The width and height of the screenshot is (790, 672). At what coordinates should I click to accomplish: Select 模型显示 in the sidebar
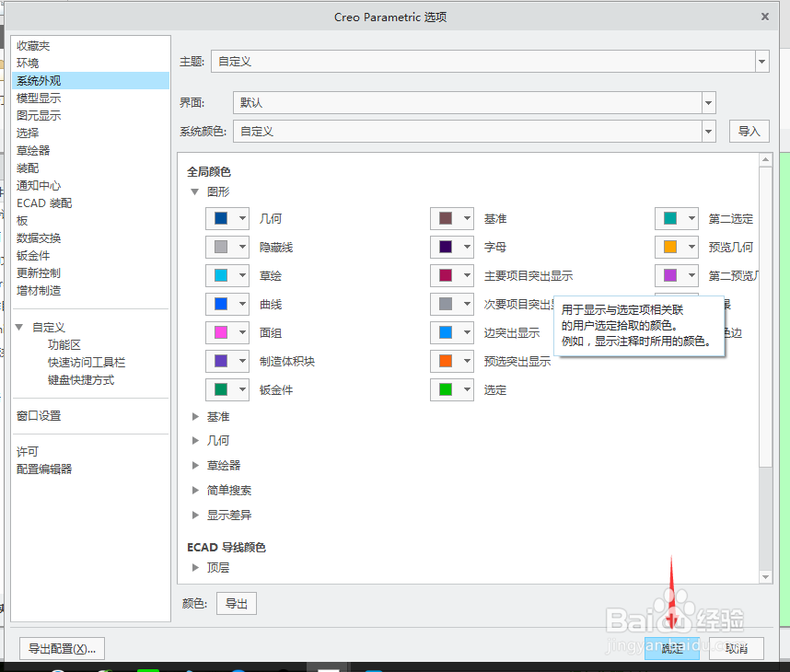(x=90, y=98)
